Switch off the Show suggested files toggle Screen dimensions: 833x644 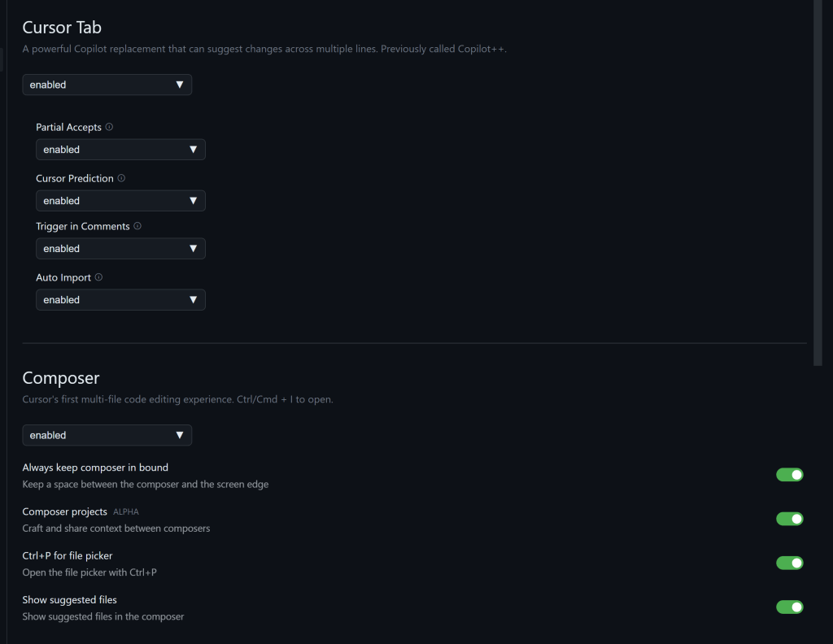pyautogui.click(x=789, y=607)
